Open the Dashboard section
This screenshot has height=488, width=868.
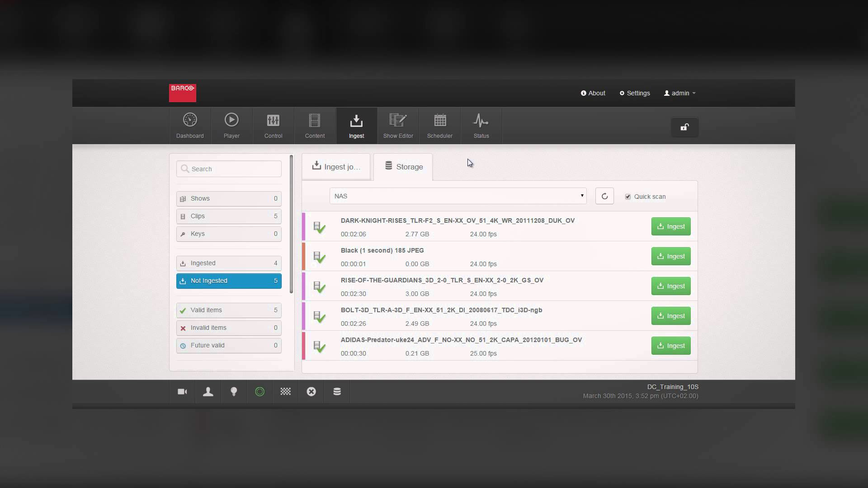tap(190, 126)
